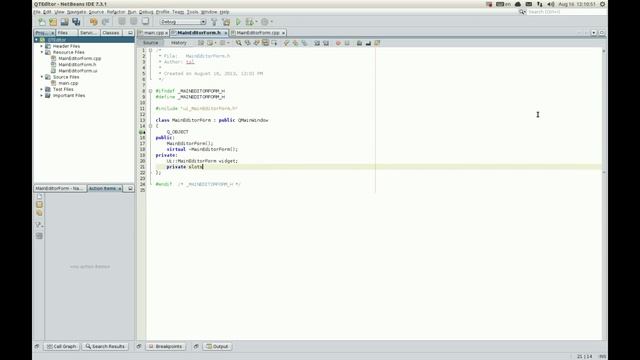The image size is (640, 360).
Task: Open the Search Results window button
Action: [105, 347]
